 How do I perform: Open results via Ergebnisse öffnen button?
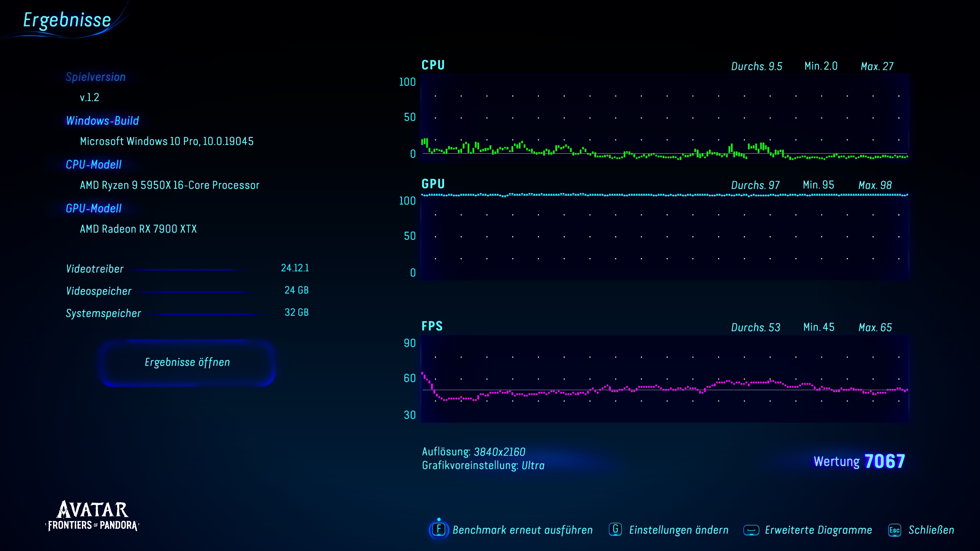click(x=188, y=362)
